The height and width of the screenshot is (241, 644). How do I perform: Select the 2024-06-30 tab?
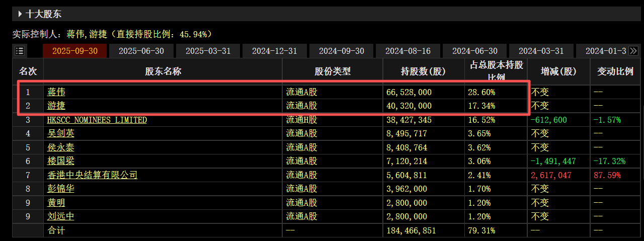pos(474,51)
